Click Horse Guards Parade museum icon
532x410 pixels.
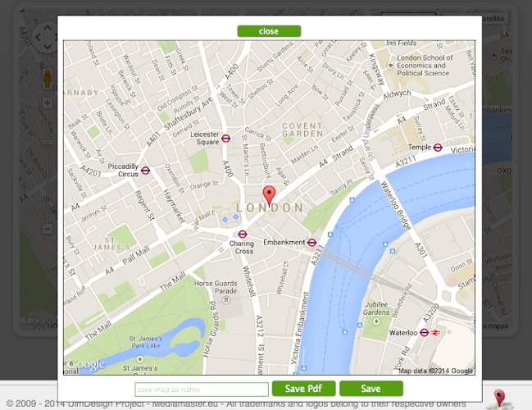coord(226,300)
